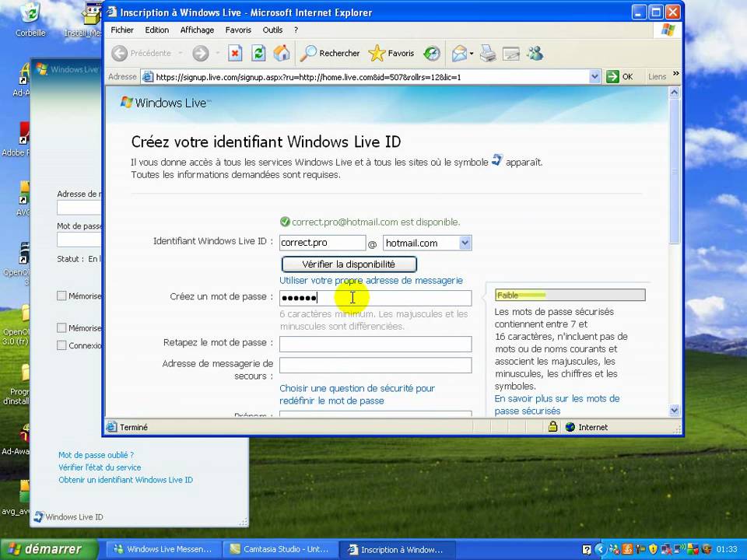Open dropdown arrow next to back button
This screenshot has width=747, height=560.
click(x=181, y=54)
